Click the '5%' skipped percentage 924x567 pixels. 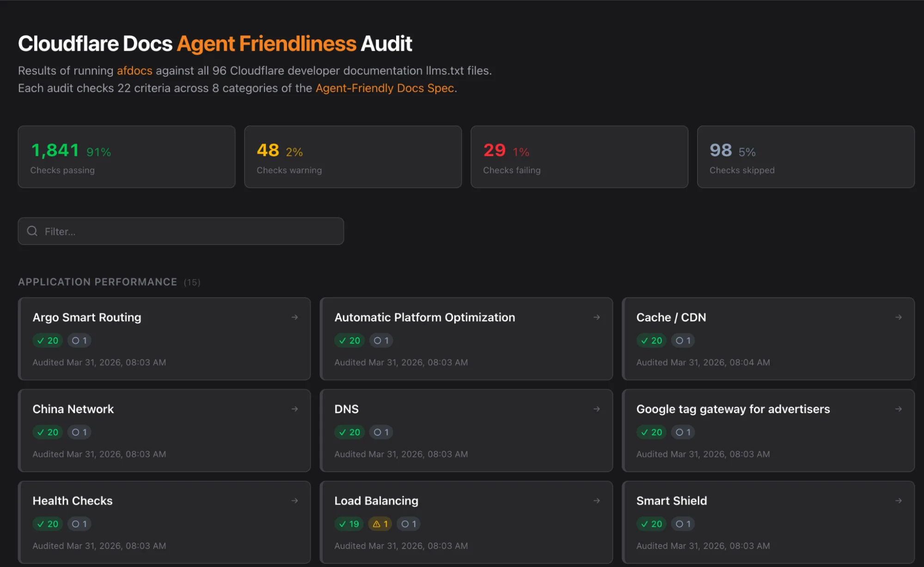pos(747,152)
